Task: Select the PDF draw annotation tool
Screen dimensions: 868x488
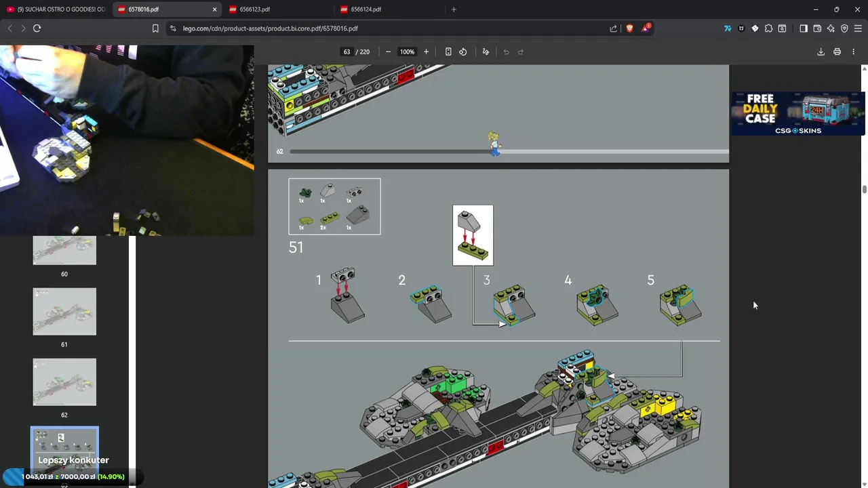Action: click(x=486, y=52)
